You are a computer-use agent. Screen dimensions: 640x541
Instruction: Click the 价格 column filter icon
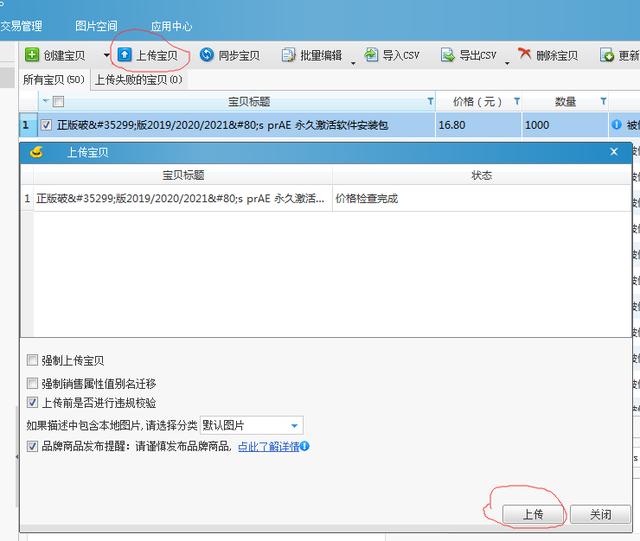pyautogui.click(x=516, y=102)
